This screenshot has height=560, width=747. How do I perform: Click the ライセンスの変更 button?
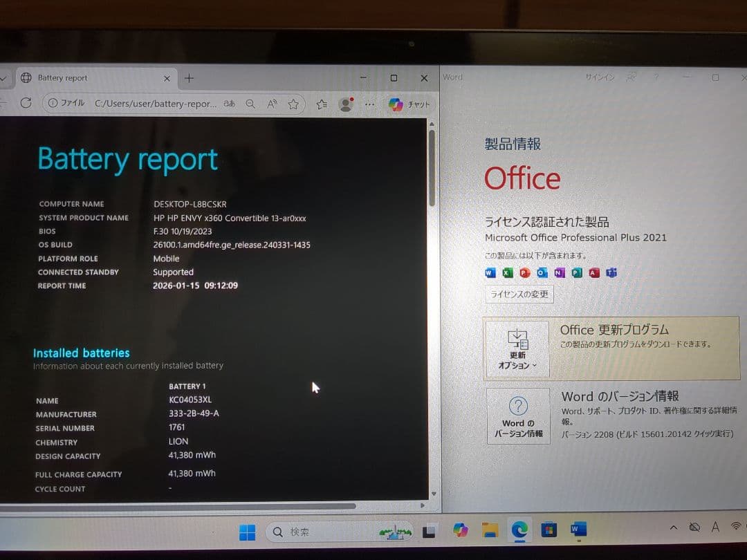518,294
